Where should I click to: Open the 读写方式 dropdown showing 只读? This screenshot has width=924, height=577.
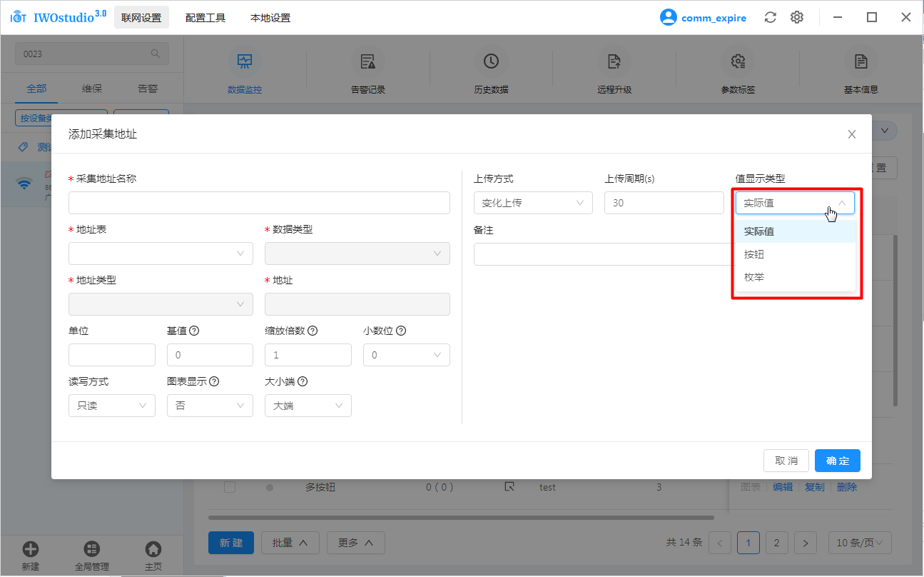coord(111,406)
